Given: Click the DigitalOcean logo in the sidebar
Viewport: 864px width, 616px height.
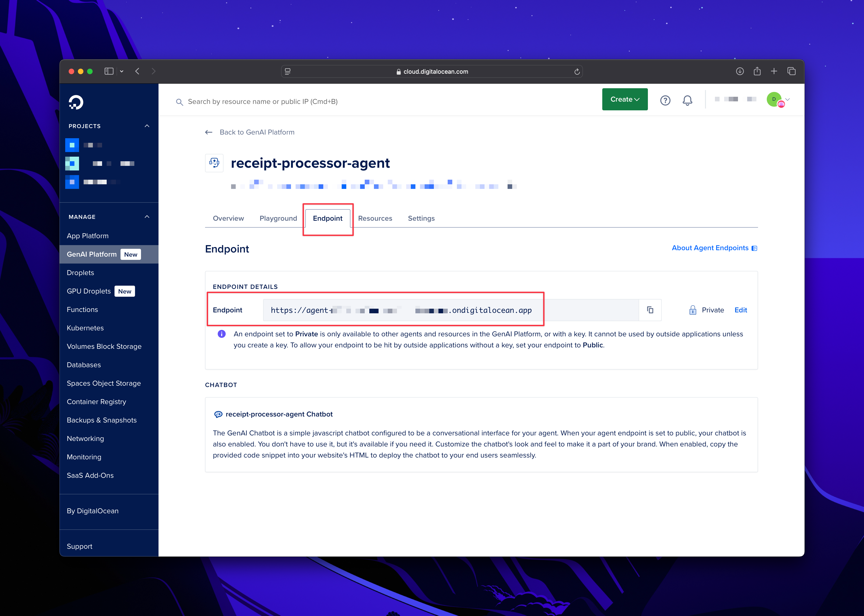Looking at the screenshot, I should [x=76, y=102].
